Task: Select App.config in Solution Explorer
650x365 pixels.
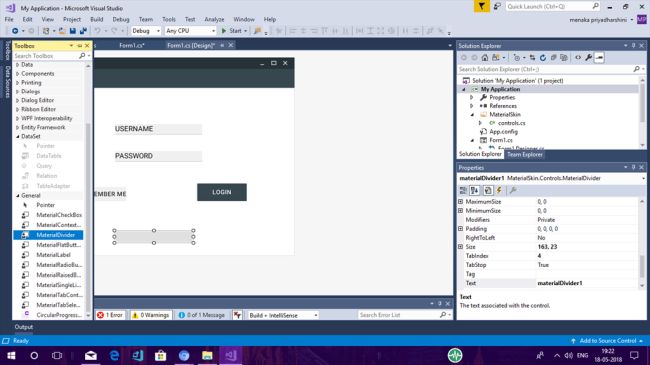Action: [503, 132]
